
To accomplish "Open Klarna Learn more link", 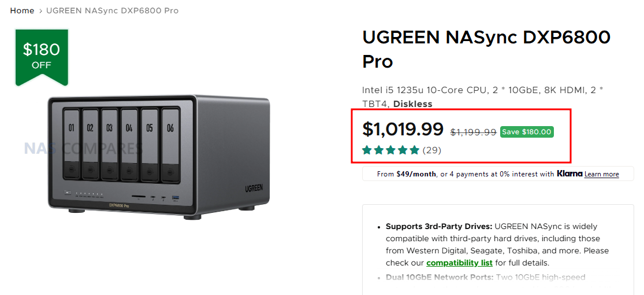I will click(x=601, y=174).
